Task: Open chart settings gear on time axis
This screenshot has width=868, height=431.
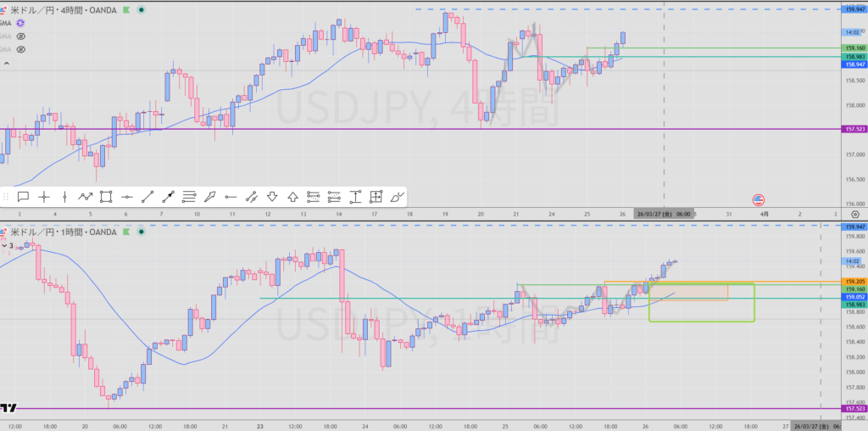Action: (x=854, y=215)
